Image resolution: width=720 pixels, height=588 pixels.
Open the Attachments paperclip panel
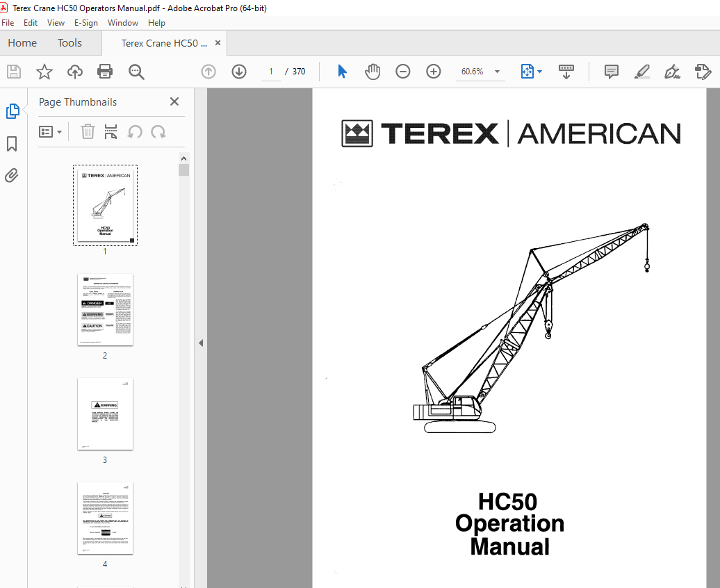pyautogui.click(x=12, y=175)
